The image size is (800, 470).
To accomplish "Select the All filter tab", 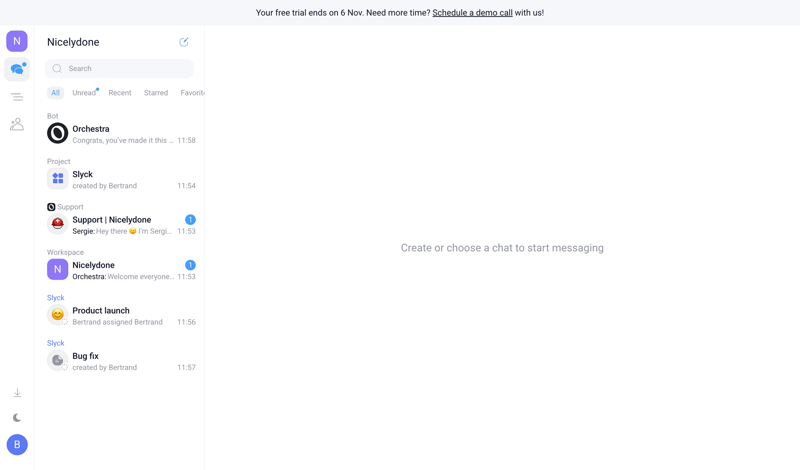I will [x=55, y=93].
